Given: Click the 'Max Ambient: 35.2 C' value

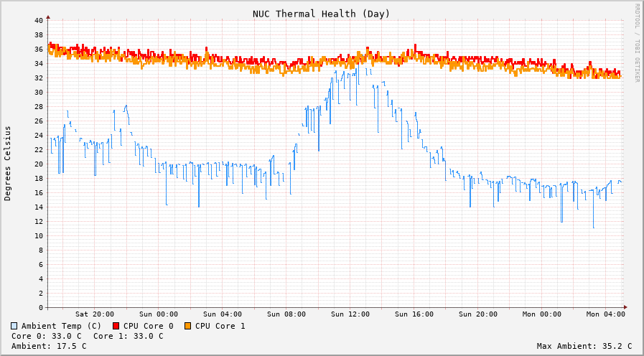Looking at the screenshot, I should click(584, 346).
